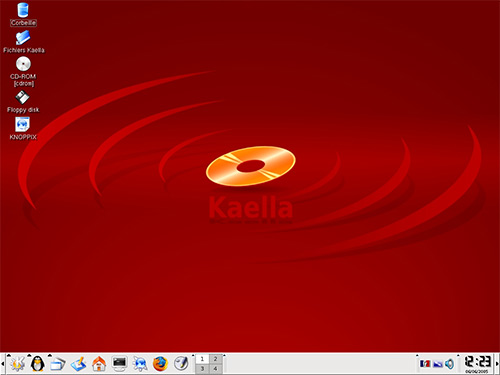Open the clock-with-pen editor icon in the panel

181,364
